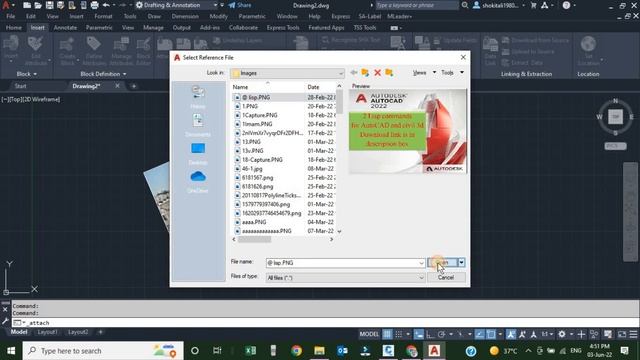640x360 pixels.
Task: Open workspace switching gear in status bar
Action: [562, 334]
